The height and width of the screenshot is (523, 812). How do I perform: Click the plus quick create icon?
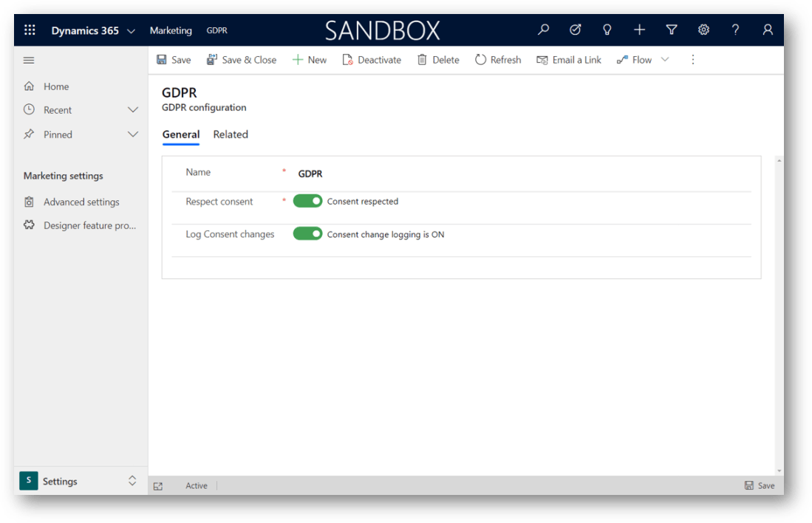[639, 30]
